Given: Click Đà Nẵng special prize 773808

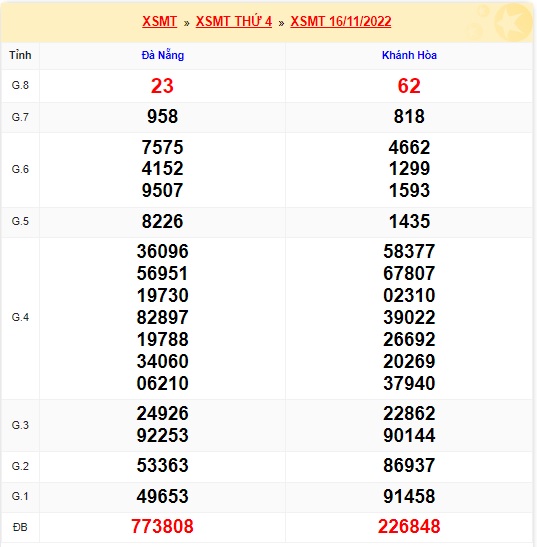Looking at the screenshot, I should pyautogui.click(x=162, y=526).
